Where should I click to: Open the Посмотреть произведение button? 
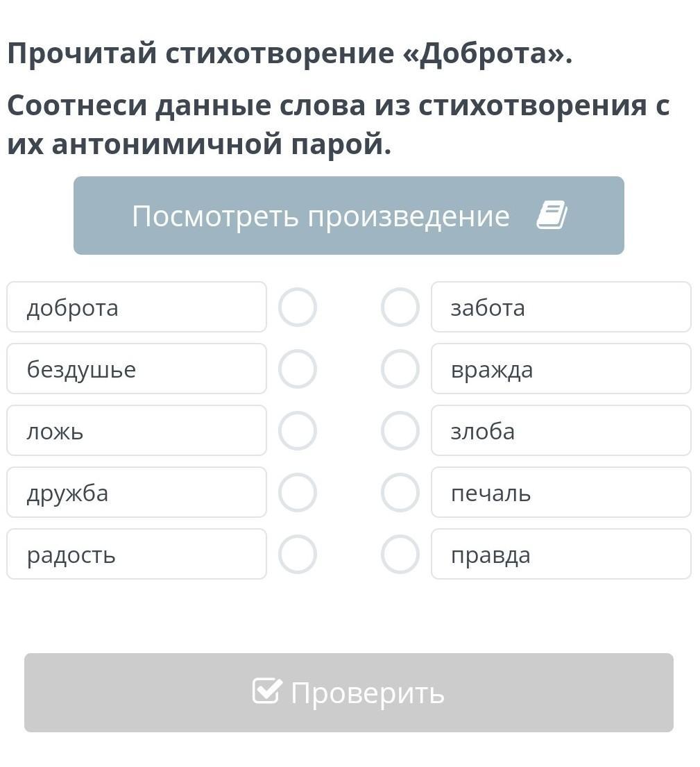[348, 215]
